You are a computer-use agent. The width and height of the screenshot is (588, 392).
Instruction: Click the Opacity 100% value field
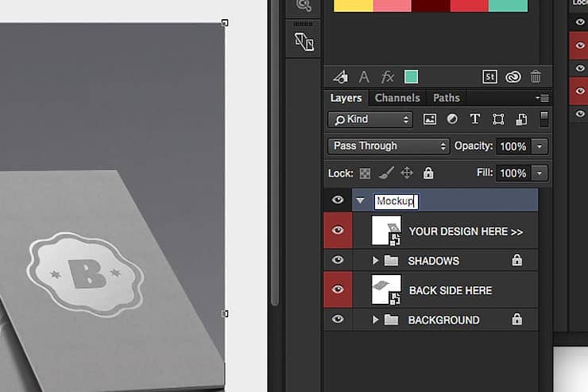point(513,146)
